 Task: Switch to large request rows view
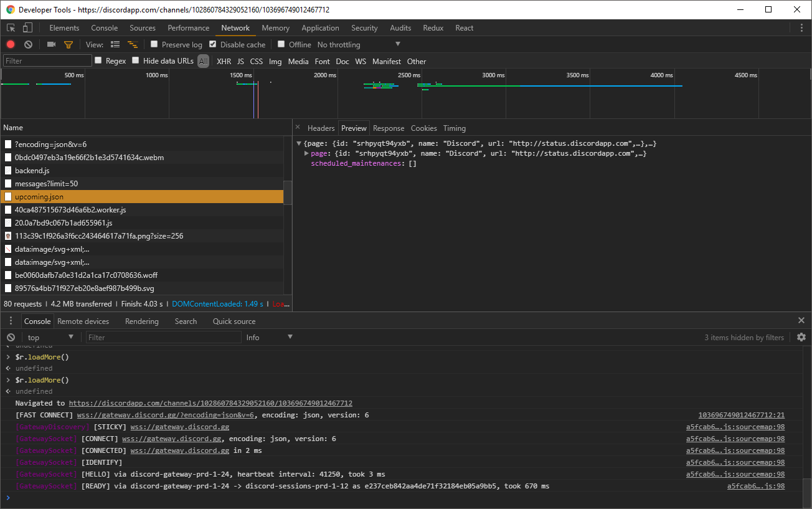(x=115, y=44)
